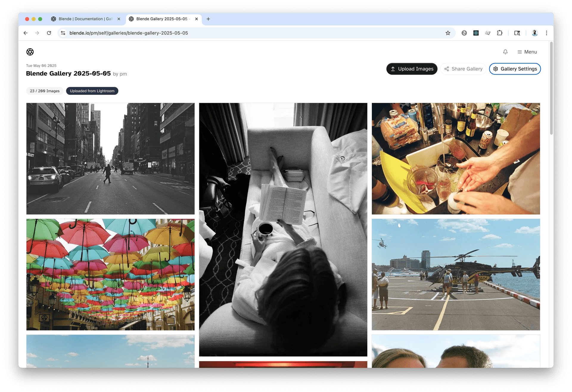Image resolution: width=572 pixels, height=392 pixels.
Task: Open the React DevTools extension icon
Action: click(x=476, y=33)
